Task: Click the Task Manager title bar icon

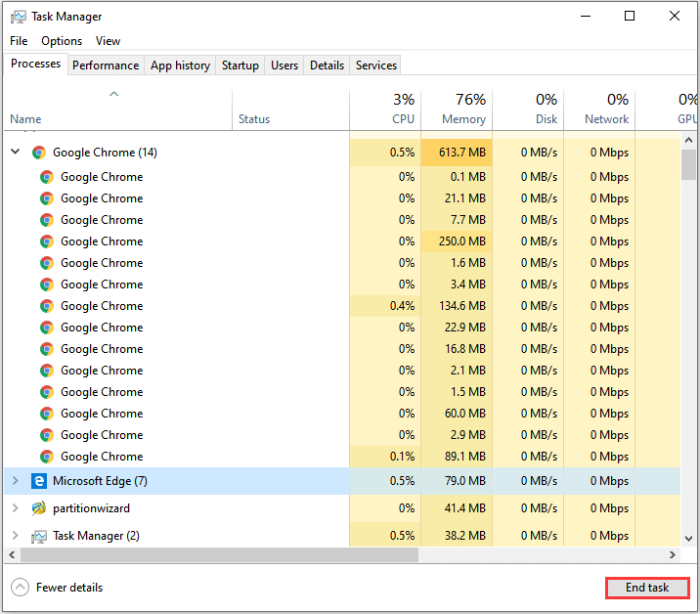Action: [19, 17]
